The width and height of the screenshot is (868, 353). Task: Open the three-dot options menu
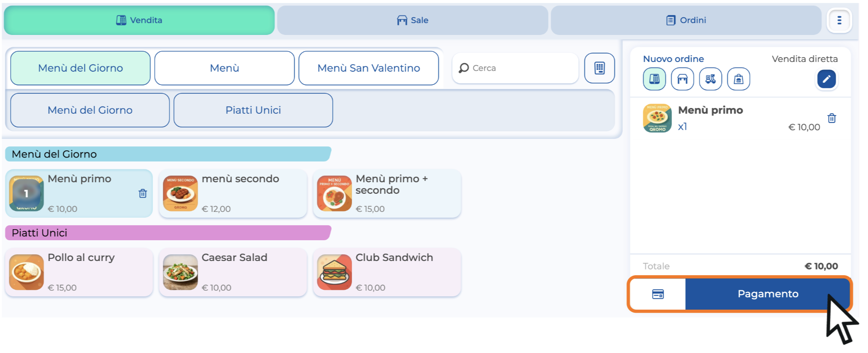839,20
